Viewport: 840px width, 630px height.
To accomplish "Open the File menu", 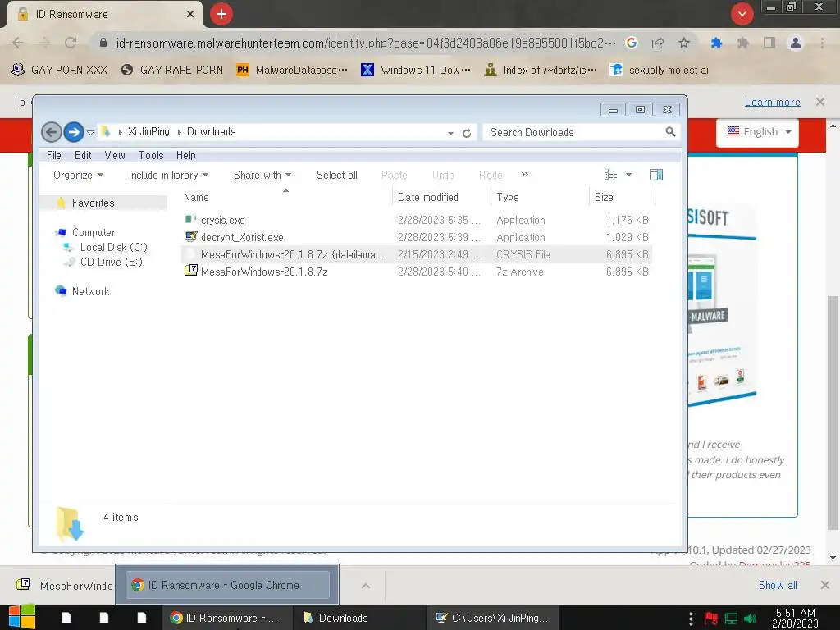I will [53, 155].
